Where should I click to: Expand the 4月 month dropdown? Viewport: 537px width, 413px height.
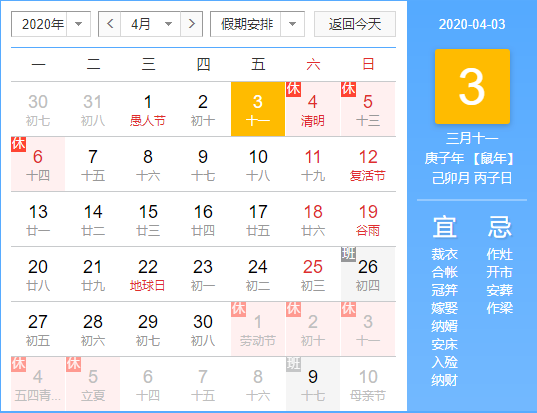(151, 24)
